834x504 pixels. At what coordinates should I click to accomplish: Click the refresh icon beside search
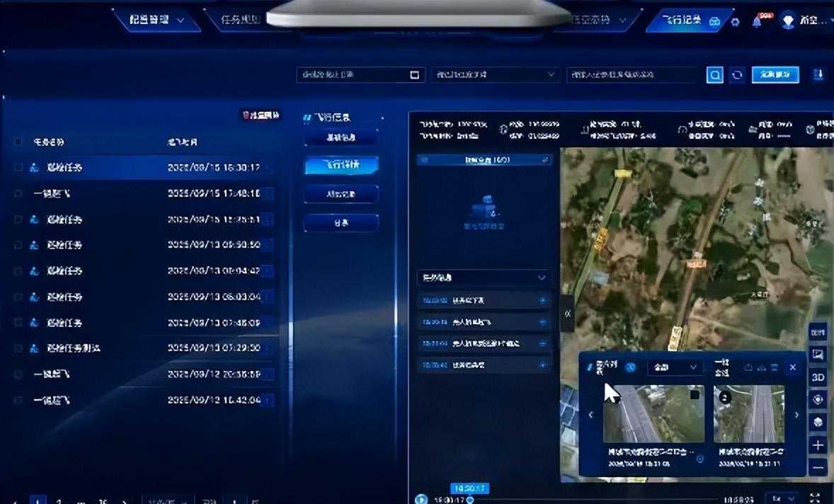click(x=737, y=75)
